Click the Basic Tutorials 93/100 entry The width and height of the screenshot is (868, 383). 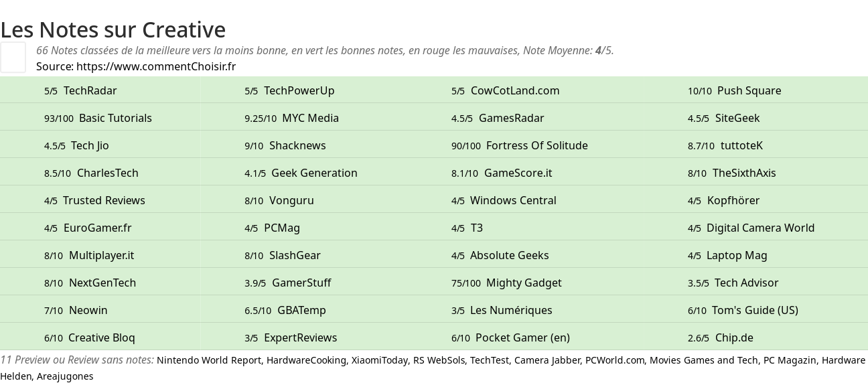98,118
